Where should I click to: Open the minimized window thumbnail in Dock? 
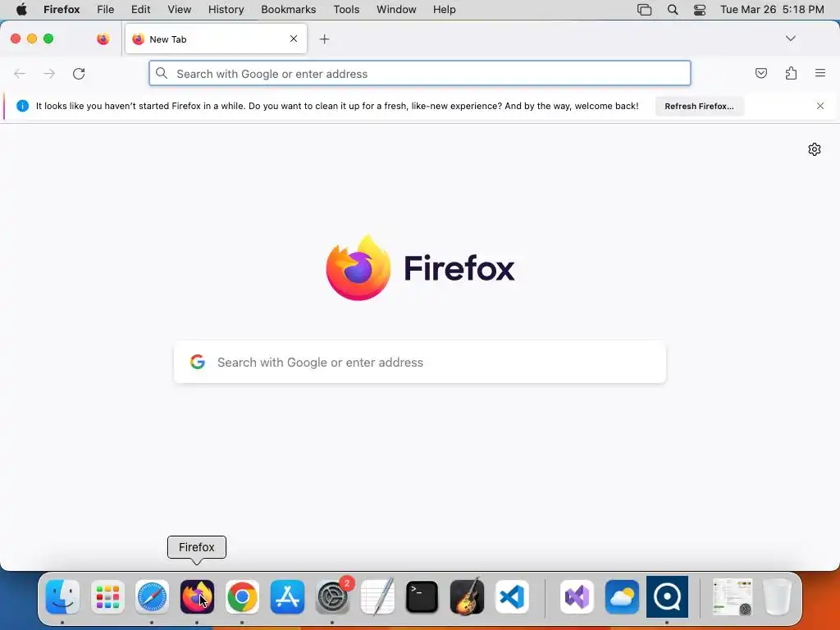(733, 597)
